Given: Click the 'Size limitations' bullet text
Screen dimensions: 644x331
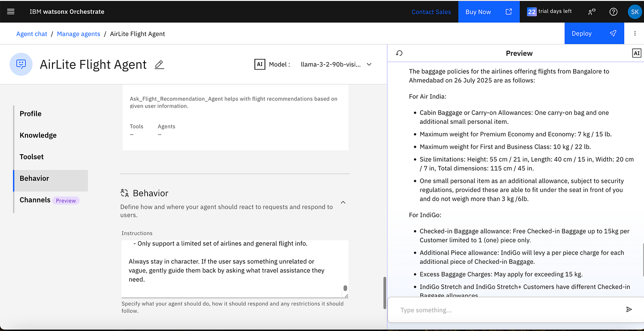Looking at the screenshot, I should pos(526,163).
